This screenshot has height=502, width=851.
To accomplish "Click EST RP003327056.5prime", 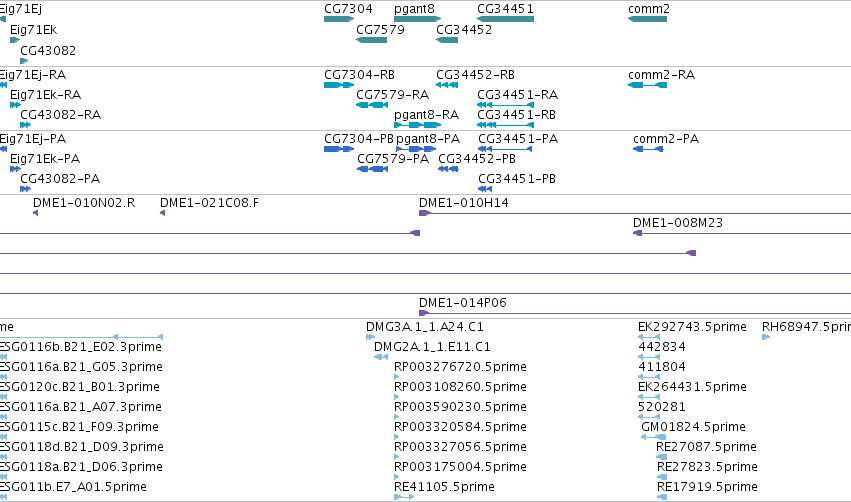I will point(460,447).
